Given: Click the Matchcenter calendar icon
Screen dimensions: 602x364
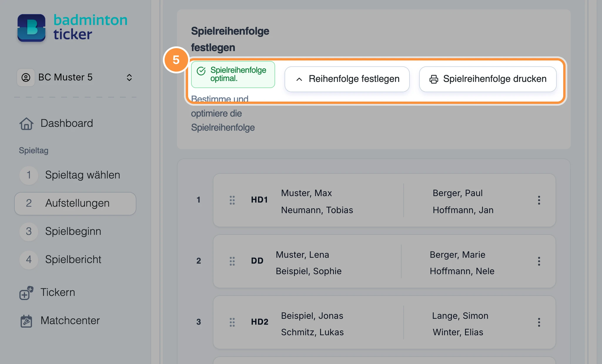Looking at the screenshot, I should click(x=26, y=321).
